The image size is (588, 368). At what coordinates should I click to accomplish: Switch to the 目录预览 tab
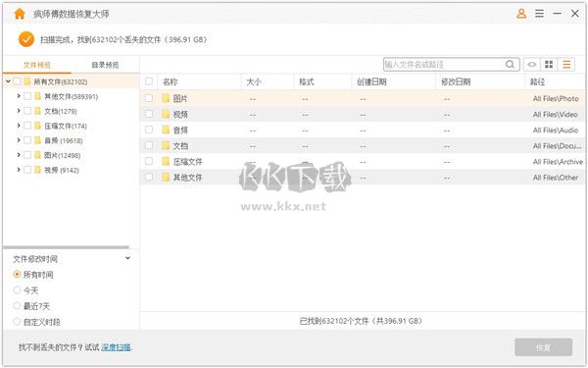click(106, 65)
